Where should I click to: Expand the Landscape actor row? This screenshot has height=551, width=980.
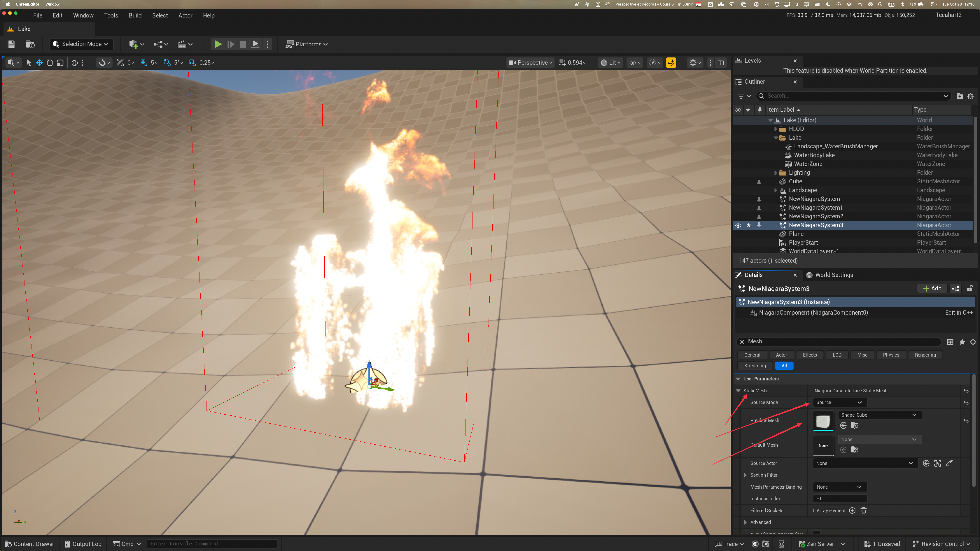(776, 190)
